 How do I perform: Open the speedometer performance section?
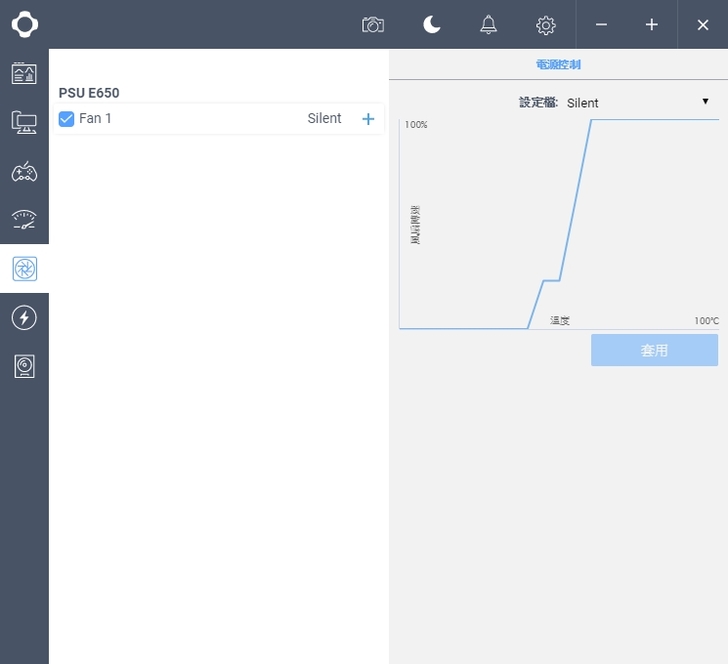[x=24, y=220]
